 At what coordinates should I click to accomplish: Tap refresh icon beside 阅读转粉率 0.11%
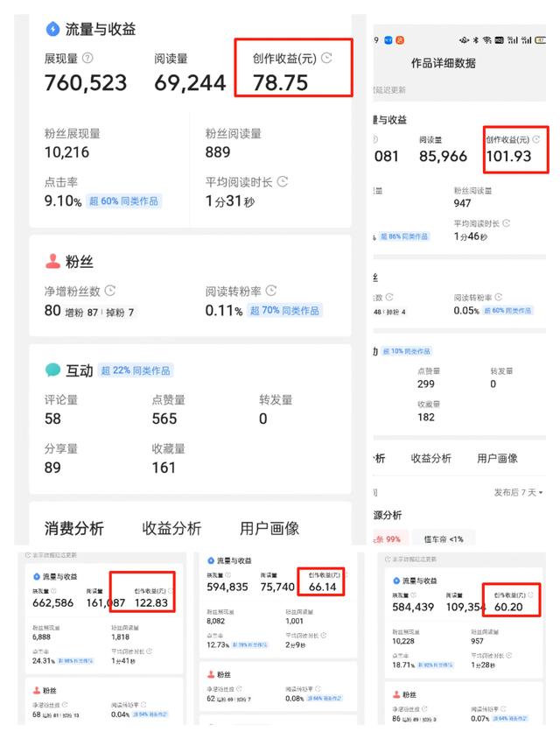pyautogui.click(x=271, y=291)
